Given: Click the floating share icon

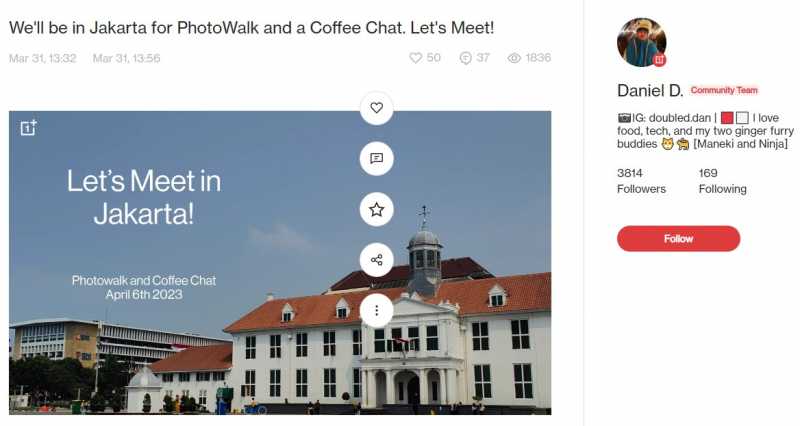Looking at the screenshot, I should (x=377, y=260).
